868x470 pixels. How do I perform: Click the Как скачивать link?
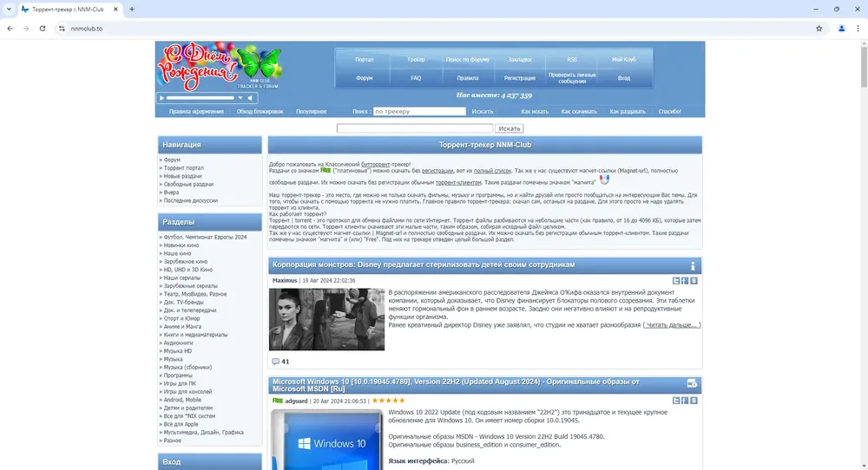579,111
